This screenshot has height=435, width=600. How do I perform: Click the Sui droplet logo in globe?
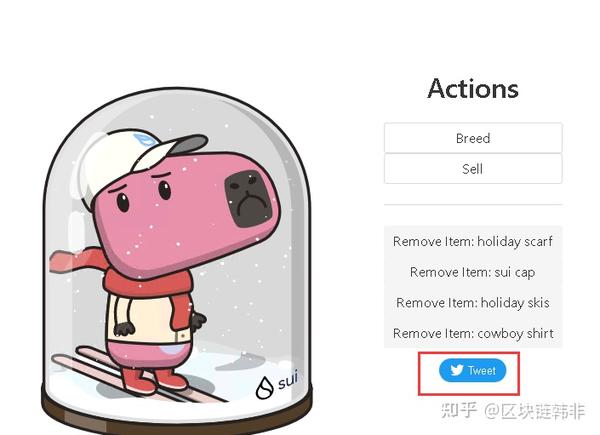point(264,387)
